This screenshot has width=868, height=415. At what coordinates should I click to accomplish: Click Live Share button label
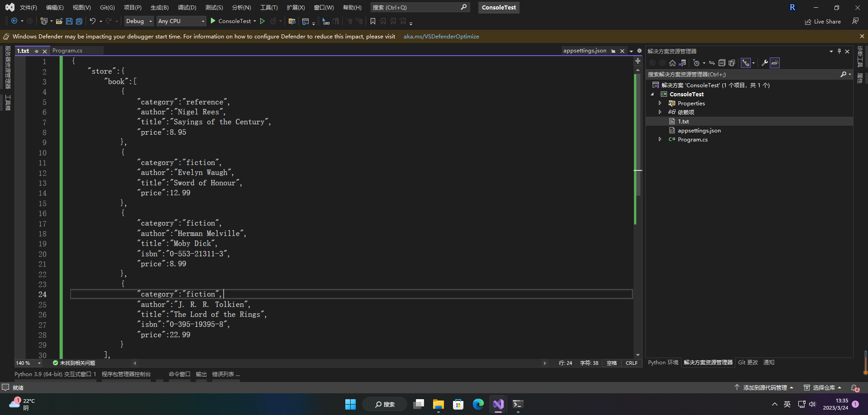827,22
